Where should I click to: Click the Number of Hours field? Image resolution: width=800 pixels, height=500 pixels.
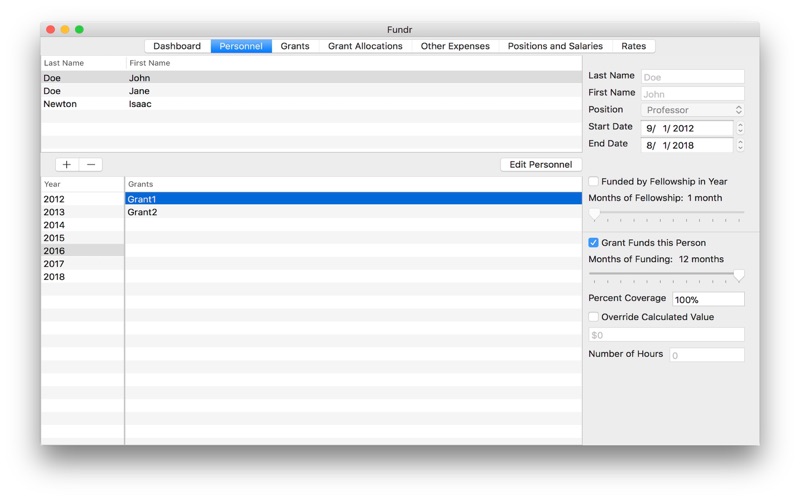(x=707, y=355)
